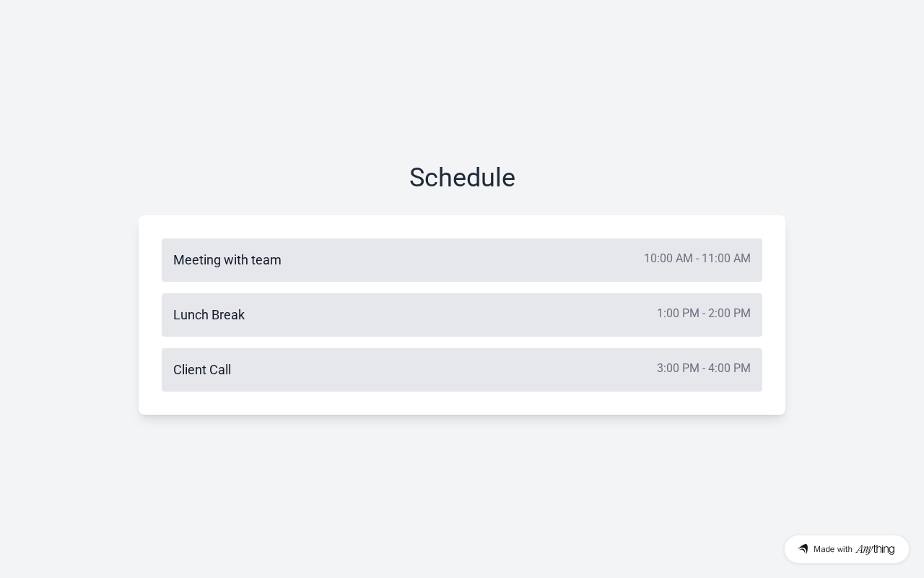Open the "Anything" wordmark link
The width and height of the screenshot is (924, 578).
tap(875, 549)
